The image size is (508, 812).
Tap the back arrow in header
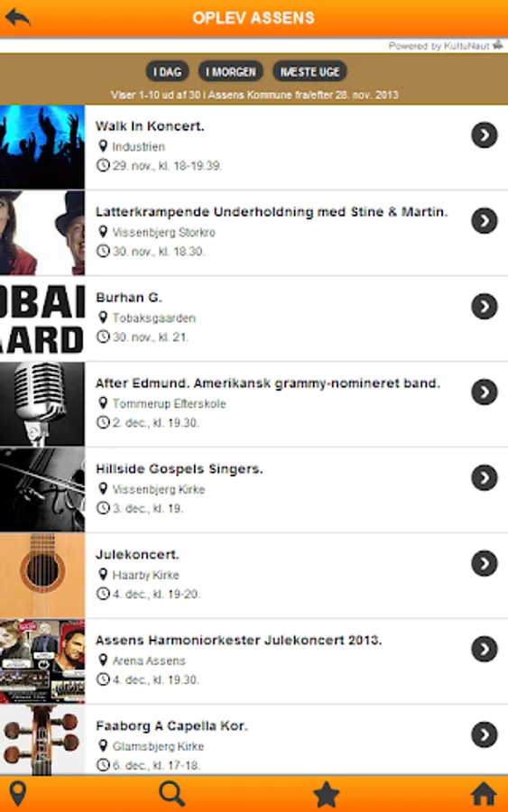(18, 17)
